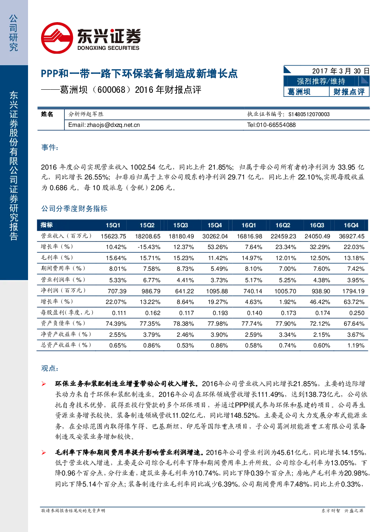This screenshot has width=392, height=532.
Task: Click the 公司研究 sidebar label
Action: (x=14, y=33)
